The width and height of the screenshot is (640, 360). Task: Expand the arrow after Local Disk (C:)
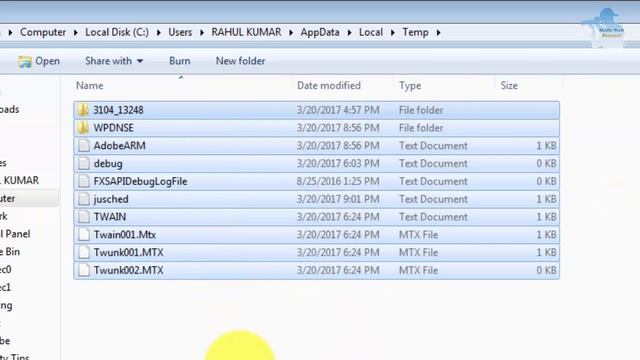click(159, 32)
